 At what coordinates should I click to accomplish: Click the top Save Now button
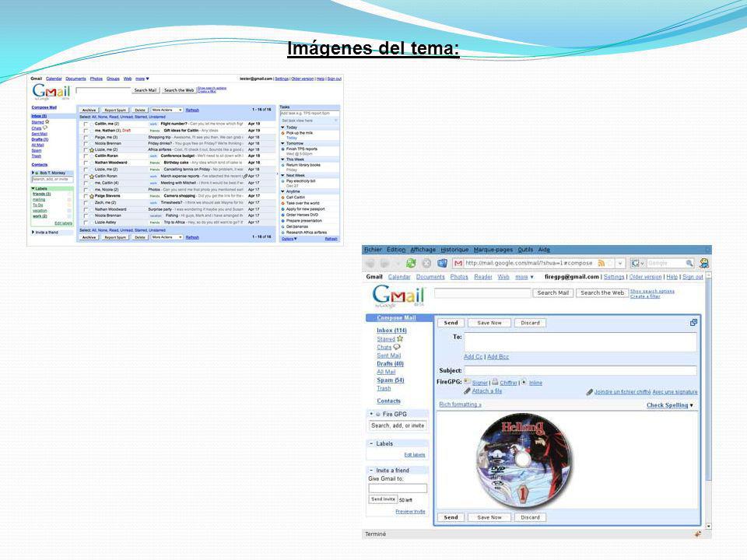click(x=489, y=323)
